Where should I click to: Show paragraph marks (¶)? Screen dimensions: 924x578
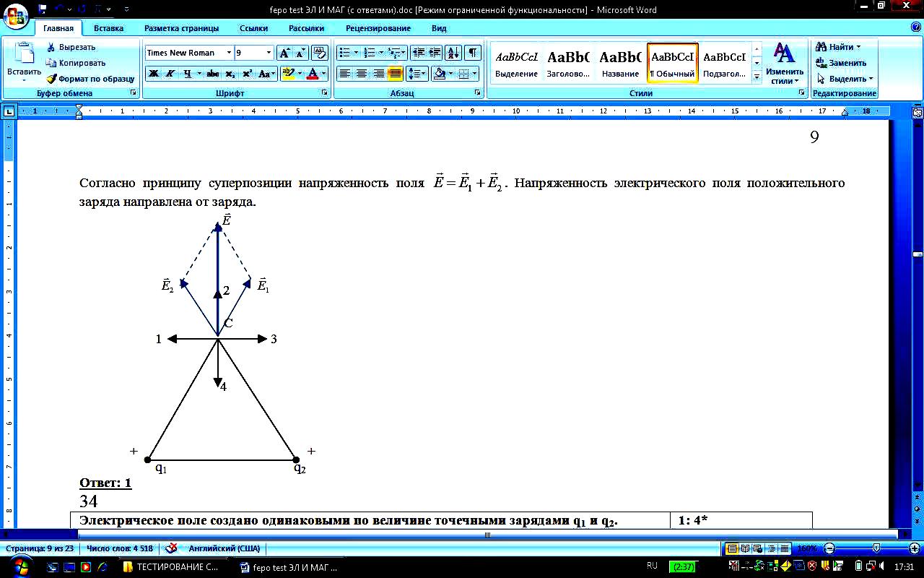(x=473, y=53)
